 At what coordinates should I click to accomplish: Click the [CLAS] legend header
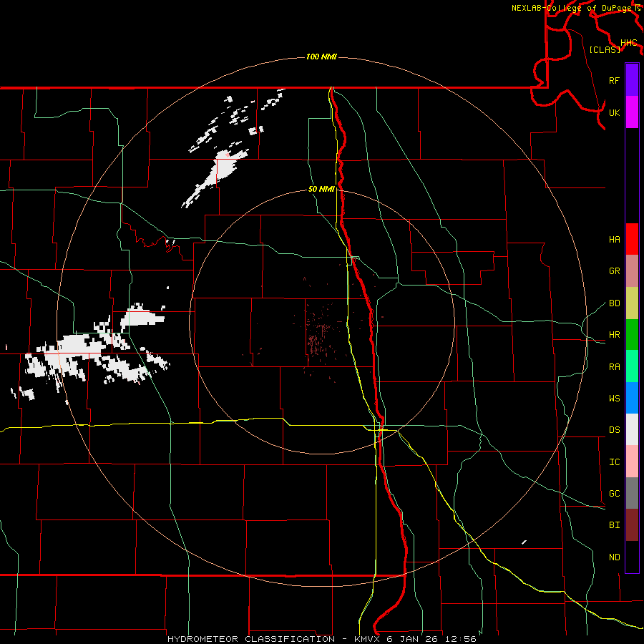coord(605,49)
